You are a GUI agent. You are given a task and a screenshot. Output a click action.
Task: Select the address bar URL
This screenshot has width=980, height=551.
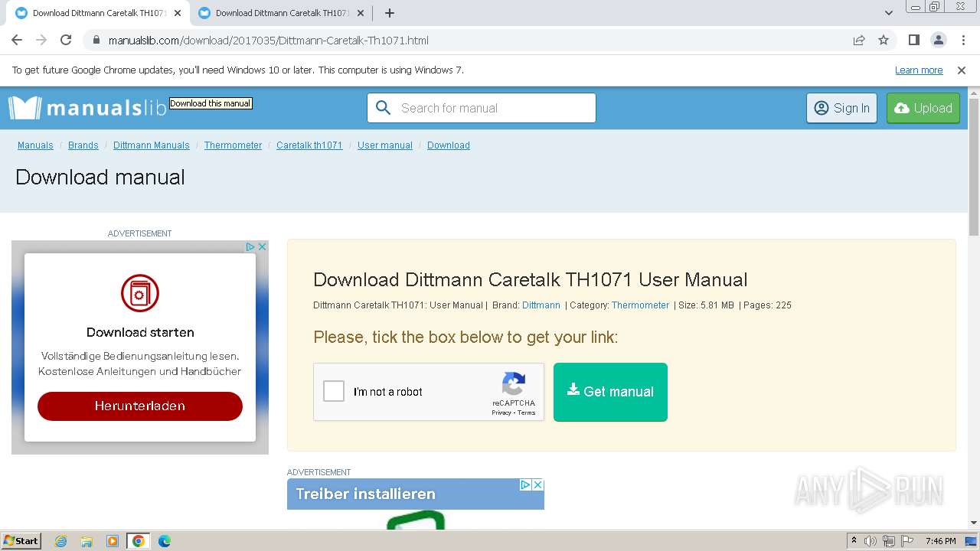point(268,40)
